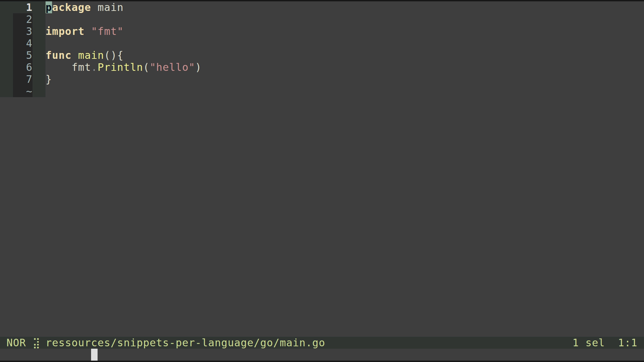Click the braille spinner icon in statusline
The image size is (644, 362).
click(37, 343)
